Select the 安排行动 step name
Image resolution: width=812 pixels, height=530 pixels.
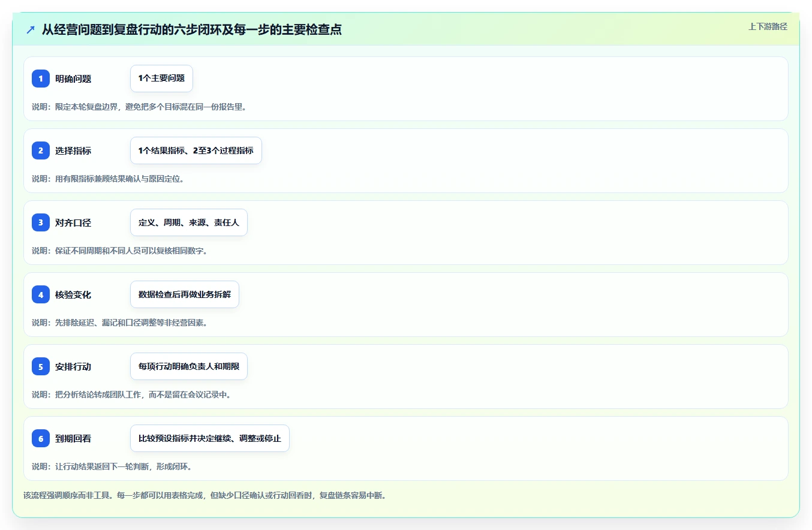click(73, 366)
